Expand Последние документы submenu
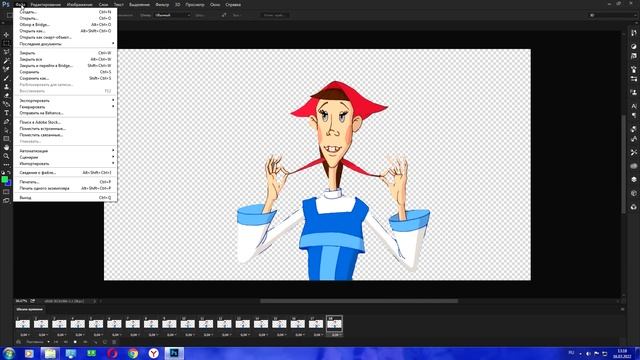The image size is (640, 360). tap(65, 44)
